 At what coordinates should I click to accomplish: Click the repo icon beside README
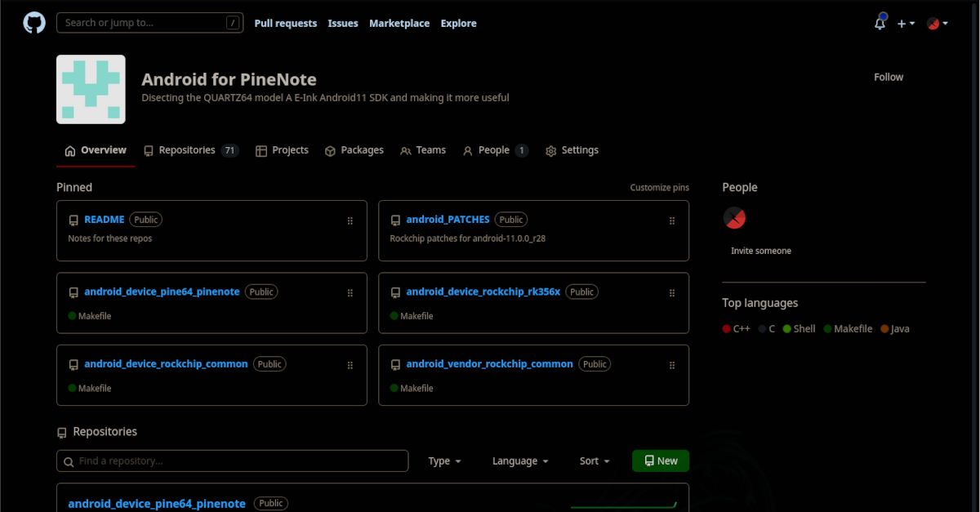(x=73, y=220)
